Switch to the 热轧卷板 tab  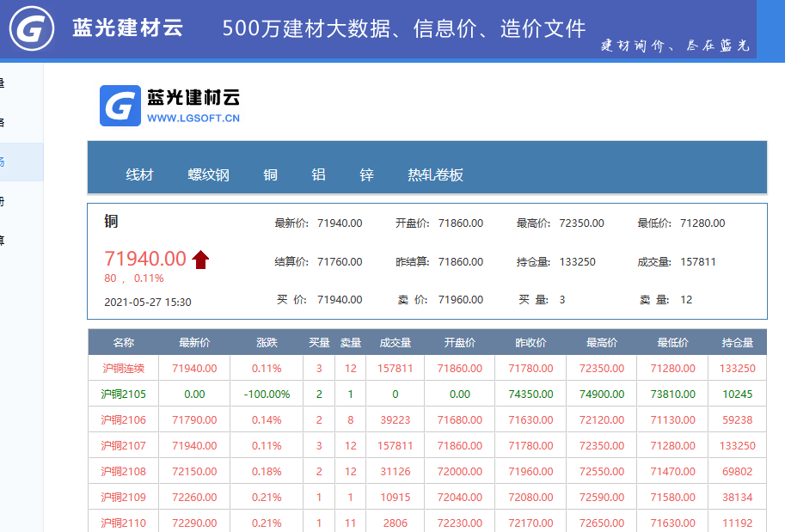tap(435, 174)
